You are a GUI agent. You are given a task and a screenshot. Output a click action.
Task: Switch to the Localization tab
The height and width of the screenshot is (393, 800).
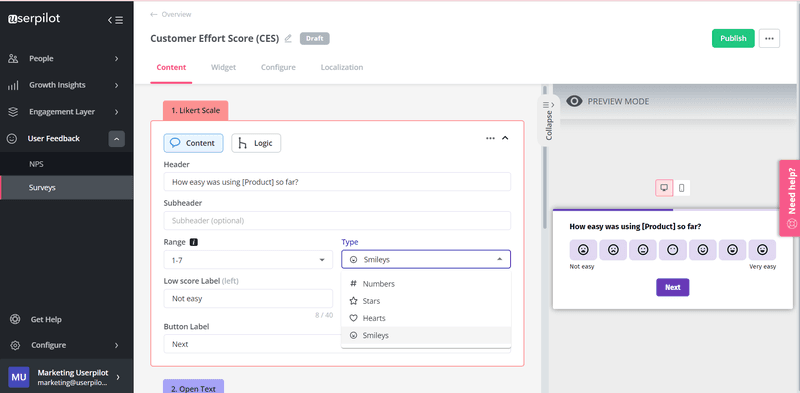[x=342, y=67]
